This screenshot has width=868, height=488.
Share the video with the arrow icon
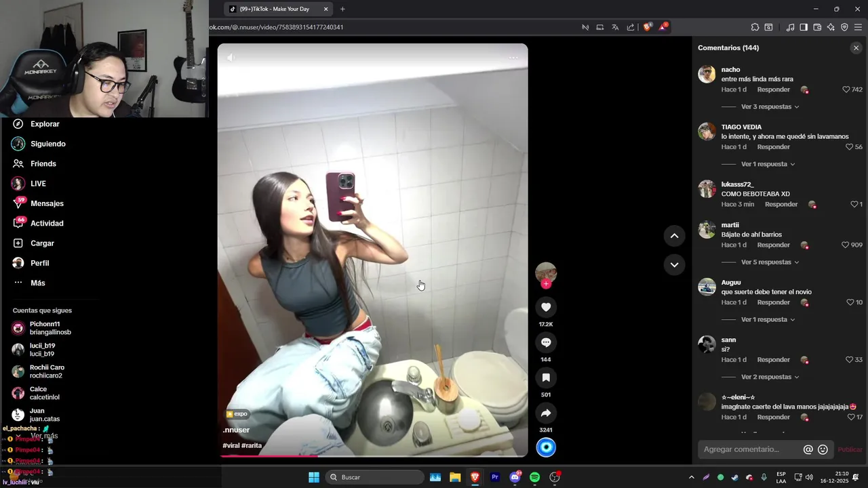pyautogui.click(x=546, y=413)
